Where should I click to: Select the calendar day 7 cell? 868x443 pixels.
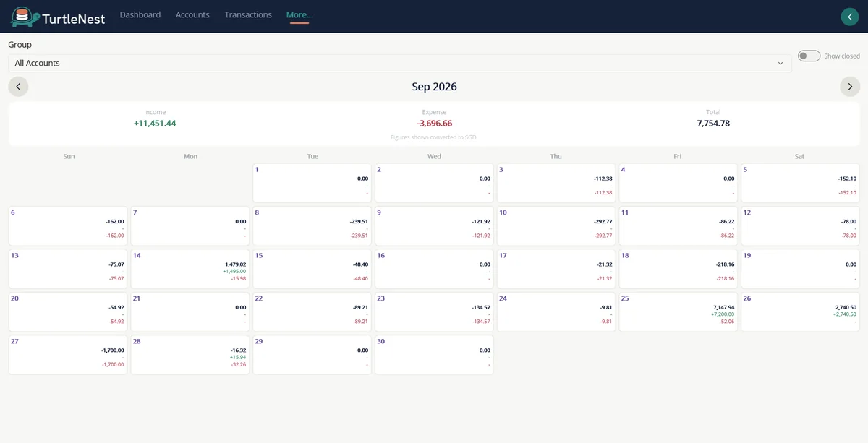pyautogui.click(x=190, y=226)
